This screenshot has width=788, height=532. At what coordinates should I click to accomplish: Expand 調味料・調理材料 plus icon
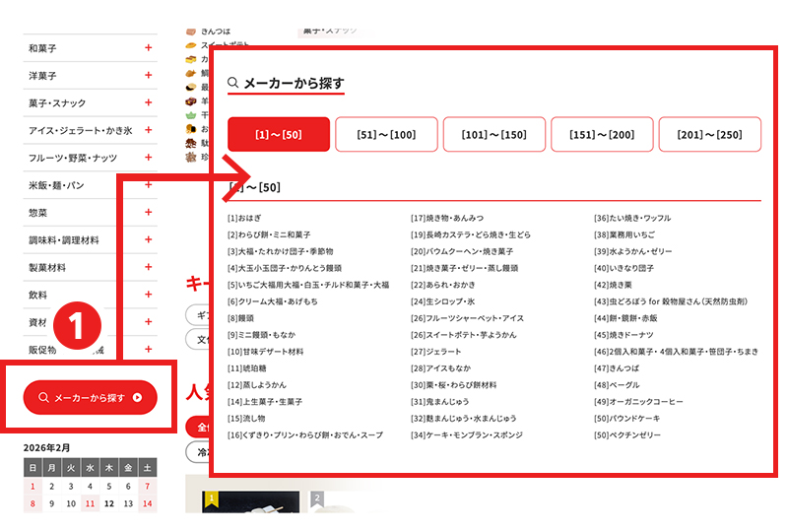149,239
